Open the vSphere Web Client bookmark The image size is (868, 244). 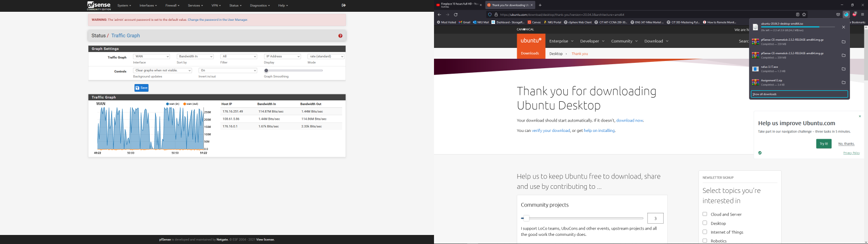coord(578,22)
